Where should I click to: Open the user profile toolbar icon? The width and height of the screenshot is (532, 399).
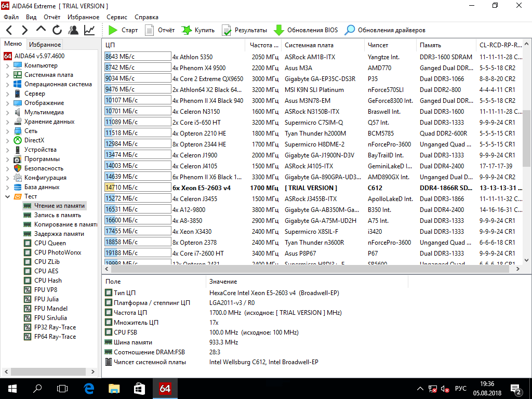(73, 30)
